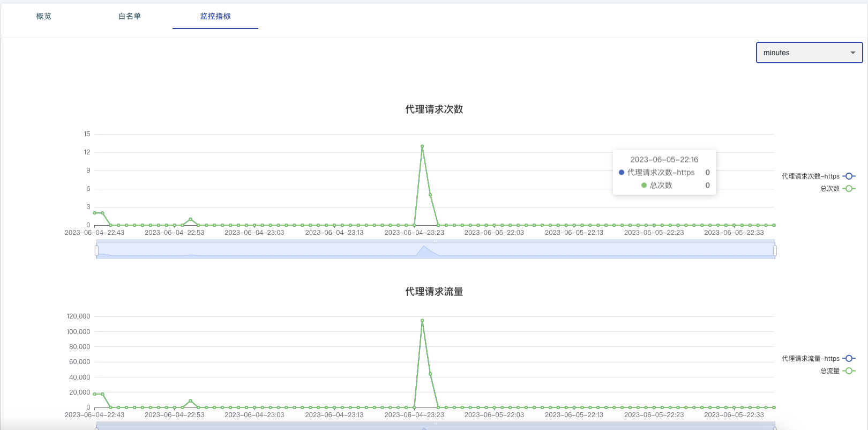Open the minutes time unit dropdown
The width and height of the screenshot is (868, 430).
809,53
